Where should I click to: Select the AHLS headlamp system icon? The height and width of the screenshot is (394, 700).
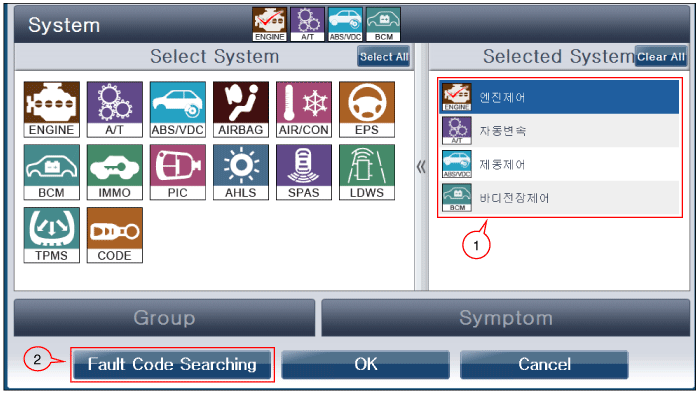coord(241,172)
